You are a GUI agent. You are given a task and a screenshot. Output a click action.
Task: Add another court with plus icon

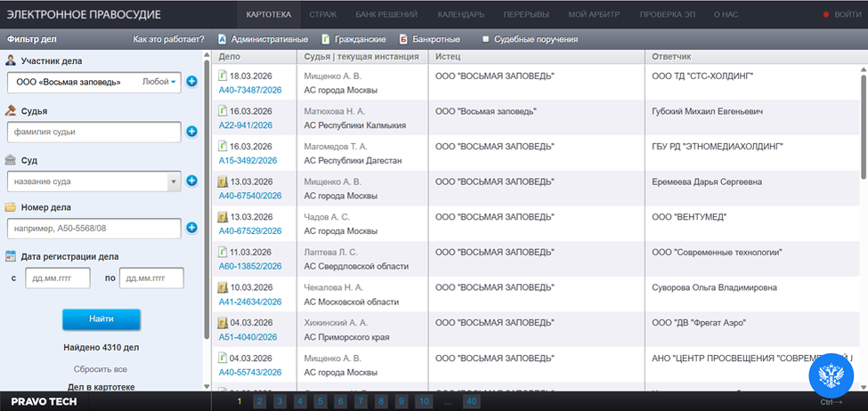click(191, 181)
